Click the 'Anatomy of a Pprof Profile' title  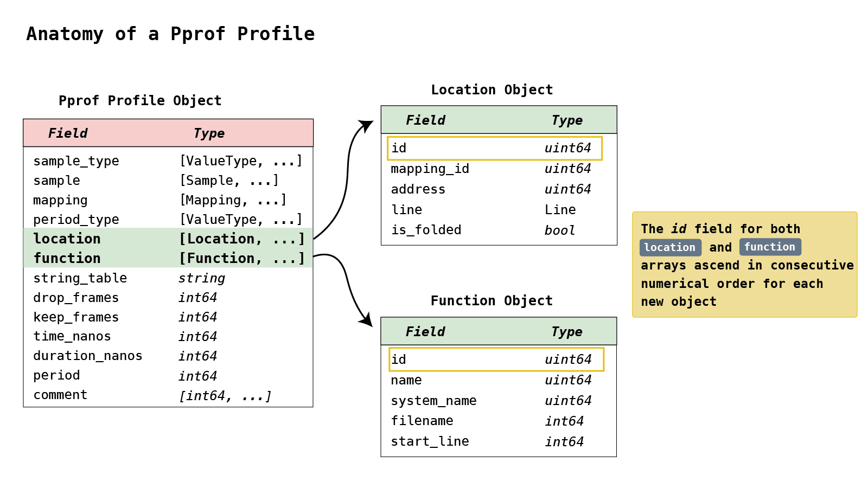tap(170, 34)
